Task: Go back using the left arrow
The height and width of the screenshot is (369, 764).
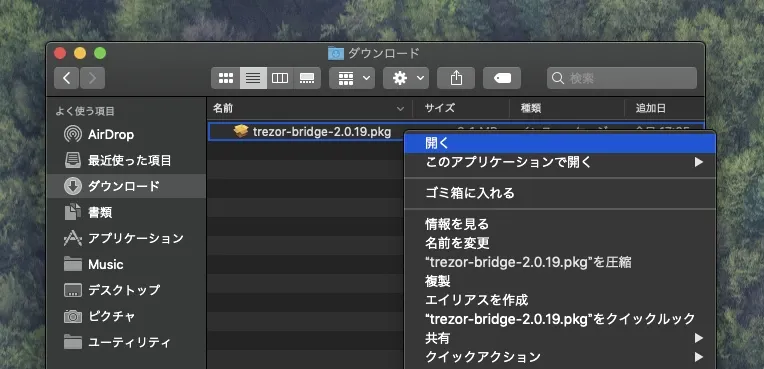Action: coord(67,78)
